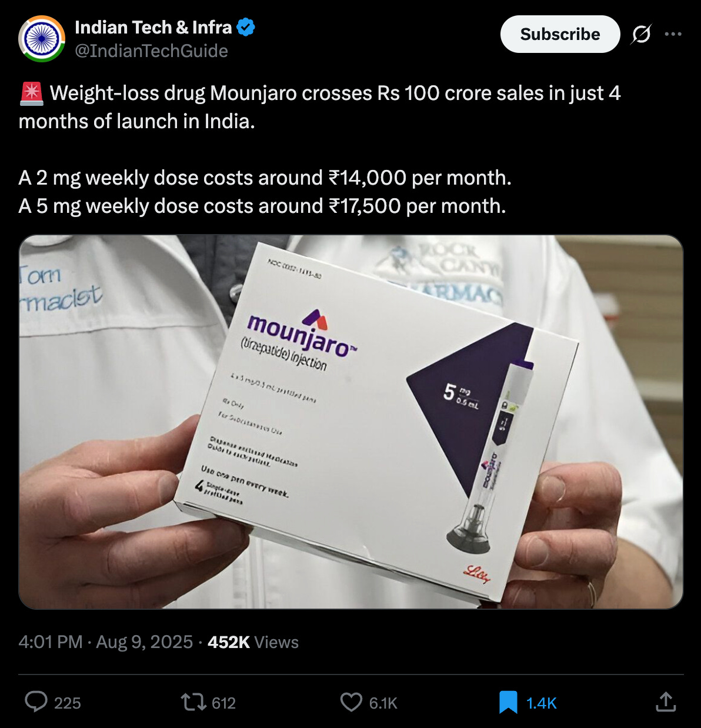Open the Grok explain-post icon

click(x=641, y=35)
